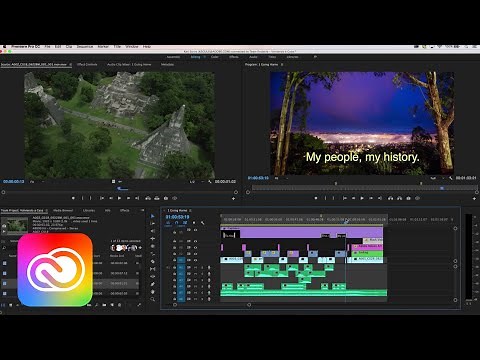480x360 pixels.
Task: Open Program monitor settings wrench
Action: (451, 178)
